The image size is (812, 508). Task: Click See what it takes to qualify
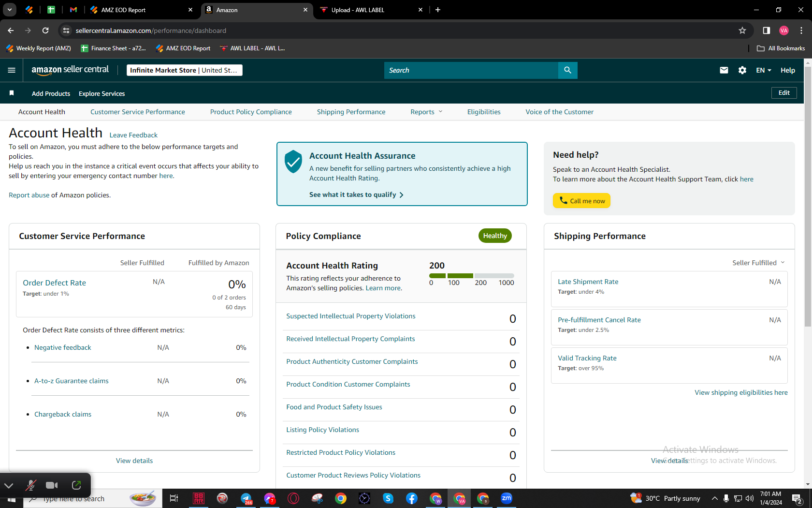[x=356, y=194]
